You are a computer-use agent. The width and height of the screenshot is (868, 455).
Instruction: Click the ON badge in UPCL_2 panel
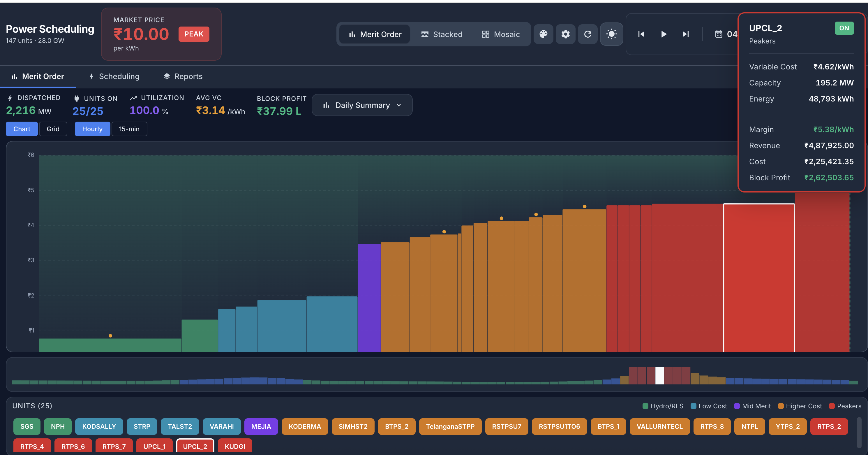[x=844, y=28]
